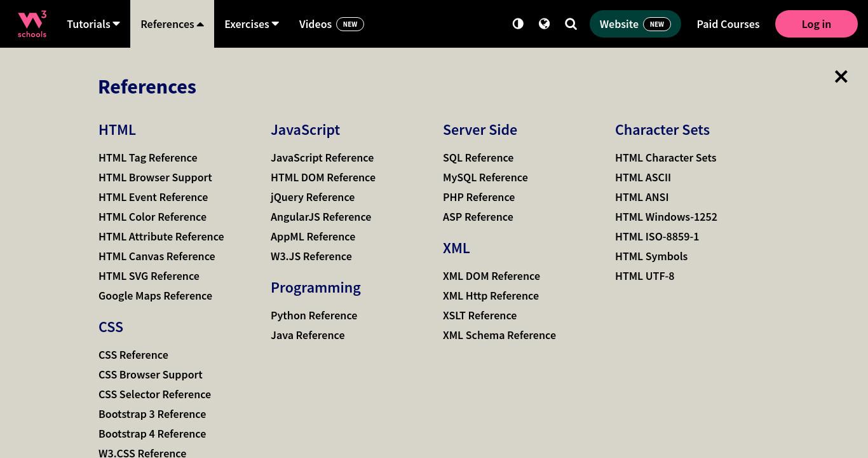Open AppML Reference
Screen dimensions: 868x458
[x=313, y=236]
